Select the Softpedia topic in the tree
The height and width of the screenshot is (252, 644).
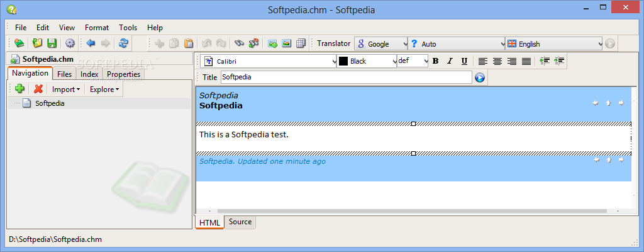(x=50, y=103)
